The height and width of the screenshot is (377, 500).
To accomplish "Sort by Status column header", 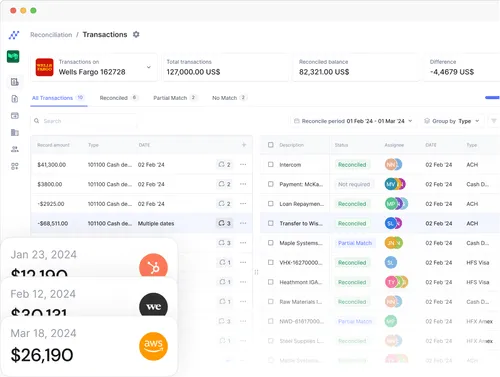I will pyautogui.click(x=341, y=145).
